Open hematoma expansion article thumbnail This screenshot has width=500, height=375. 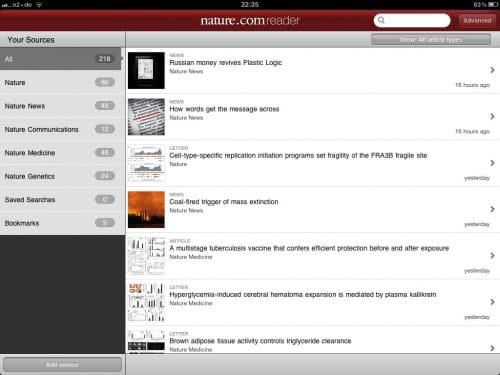[x=146, y=302]
